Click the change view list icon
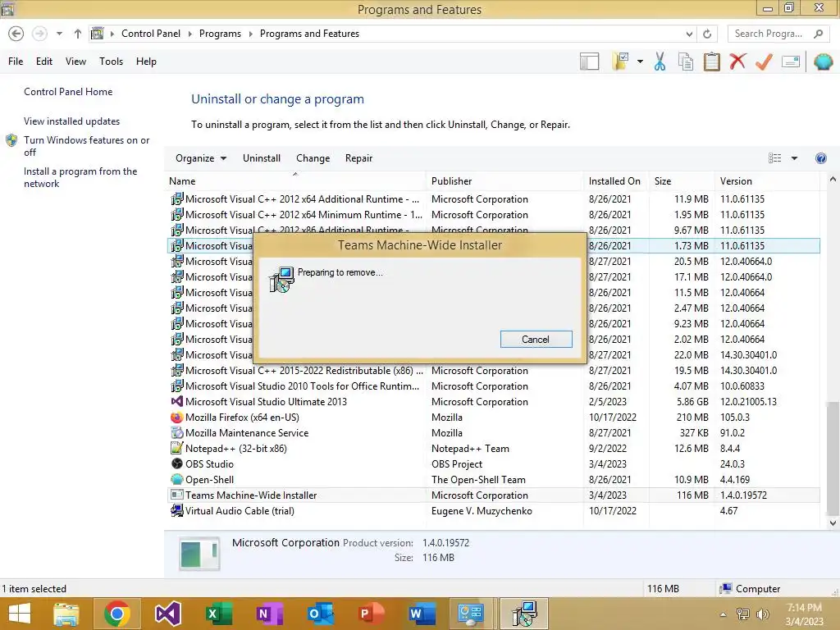 [x=774, y=158]
